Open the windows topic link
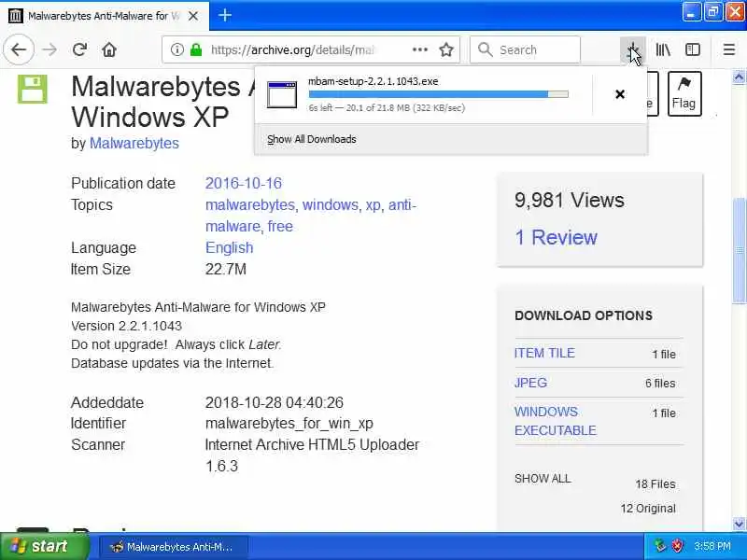 pos(331,204)
